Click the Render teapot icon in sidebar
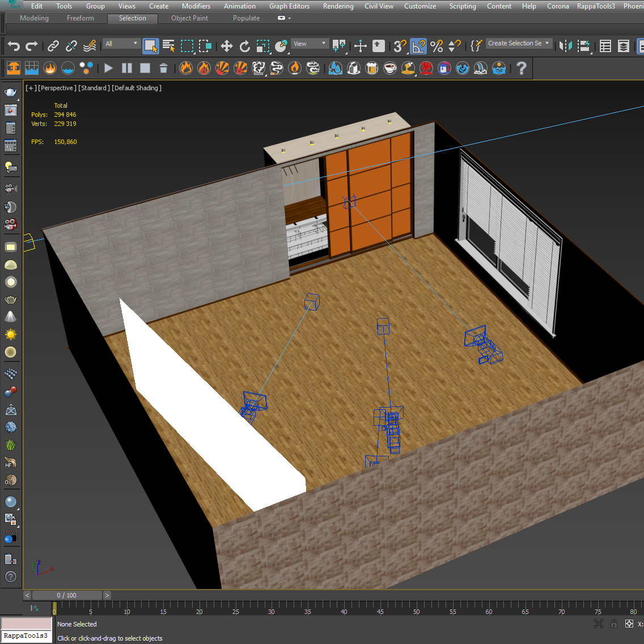The height and width of the screenshot is (644, 644). pos(10,92)
